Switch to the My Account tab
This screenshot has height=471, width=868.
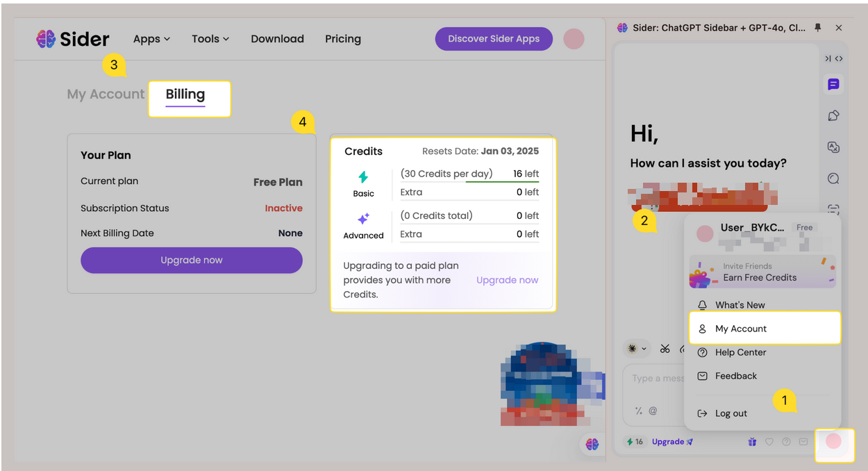pos(106,94)
